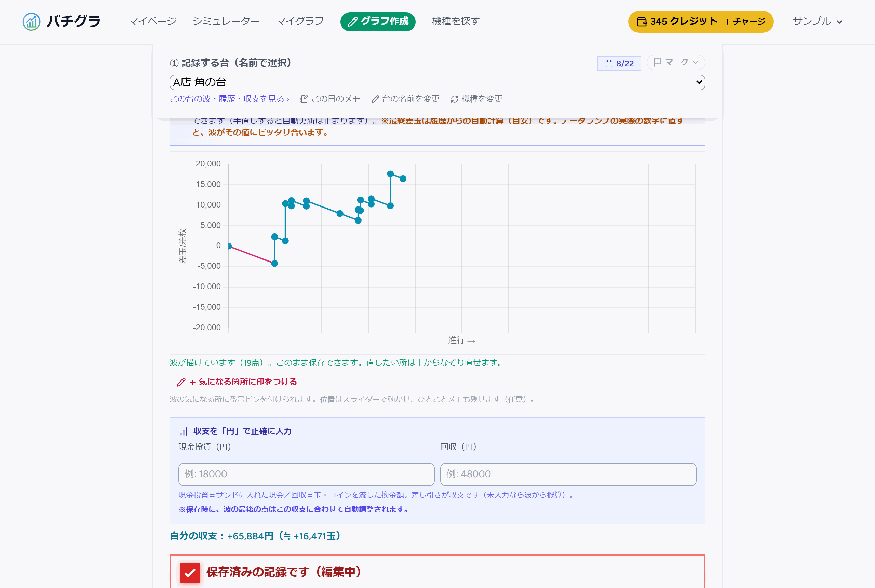Click the memo note icon
This screenshot has width=875, height=588.
[304, 99]
